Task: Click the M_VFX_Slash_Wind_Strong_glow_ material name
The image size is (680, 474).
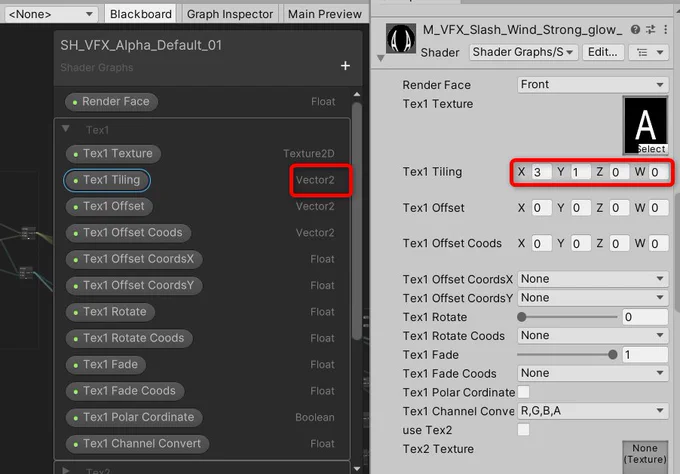Action: click(x=523, y=29)
